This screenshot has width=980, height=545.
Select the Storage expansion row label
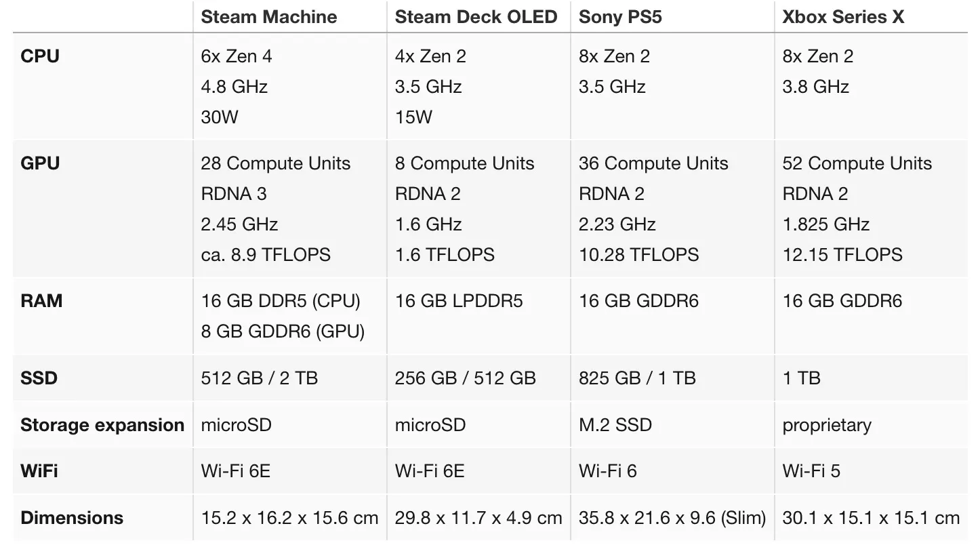click(102, 425)
